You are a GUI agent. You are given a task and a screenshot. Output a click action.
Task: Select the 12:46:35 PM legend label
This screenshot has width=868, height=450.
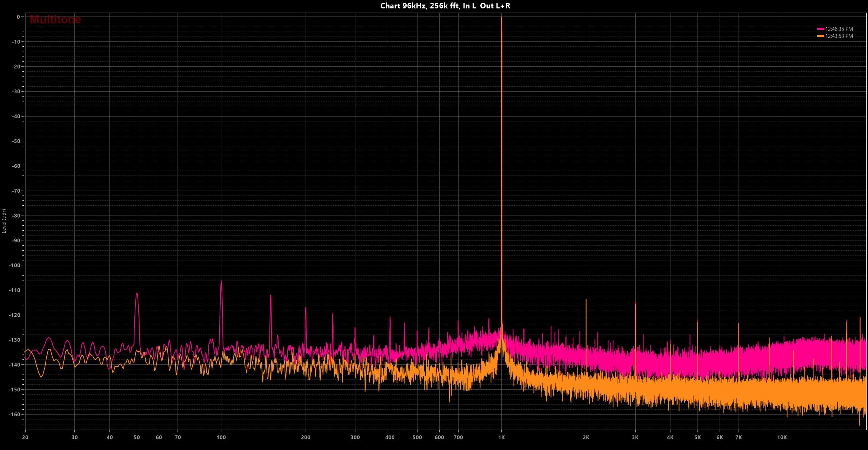pyautogui.click(x=839, y=29)
